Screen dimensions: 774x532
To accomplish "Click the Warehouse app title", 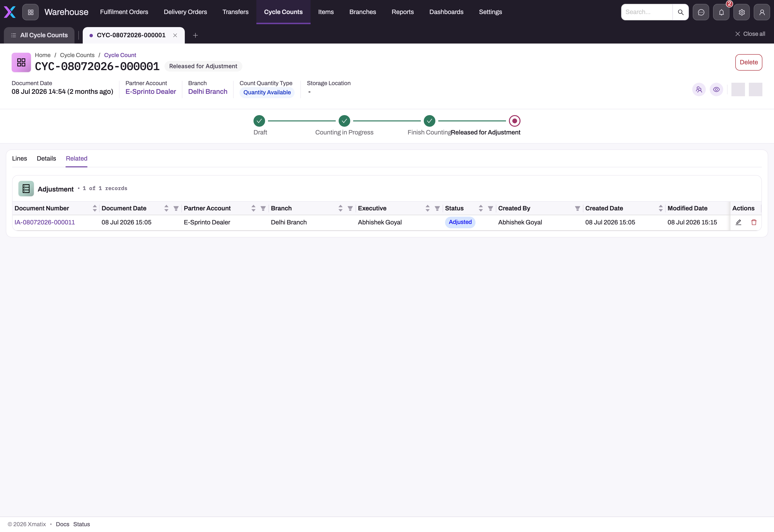I will point(66,12).
